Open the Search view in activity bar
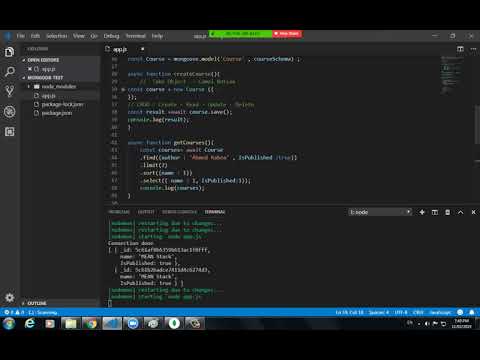This screenshot has width=480, height=360. [9, 71]
